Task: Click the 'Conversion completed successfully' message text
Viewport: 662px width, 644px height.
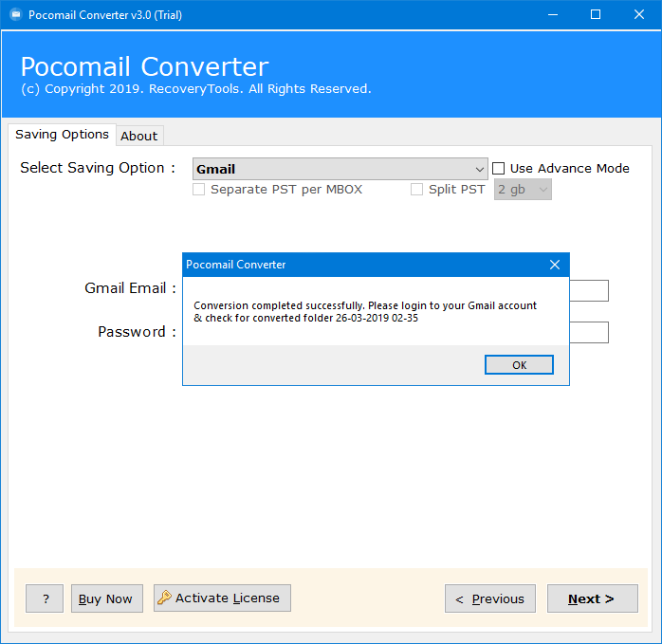Action: click(365, 312)
